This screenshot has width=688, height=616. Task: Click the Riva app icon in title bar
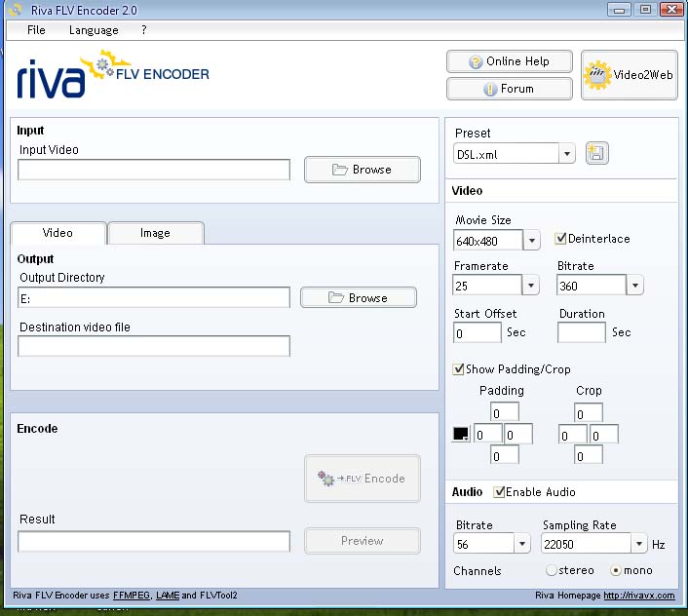(15, 9)
